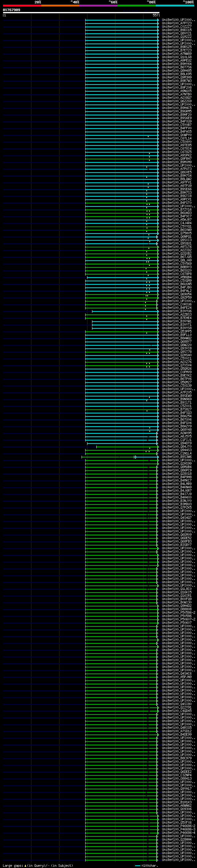Select hit label UniRef100_B9RSZ5

pyautogui.click(x=176, y=47)
